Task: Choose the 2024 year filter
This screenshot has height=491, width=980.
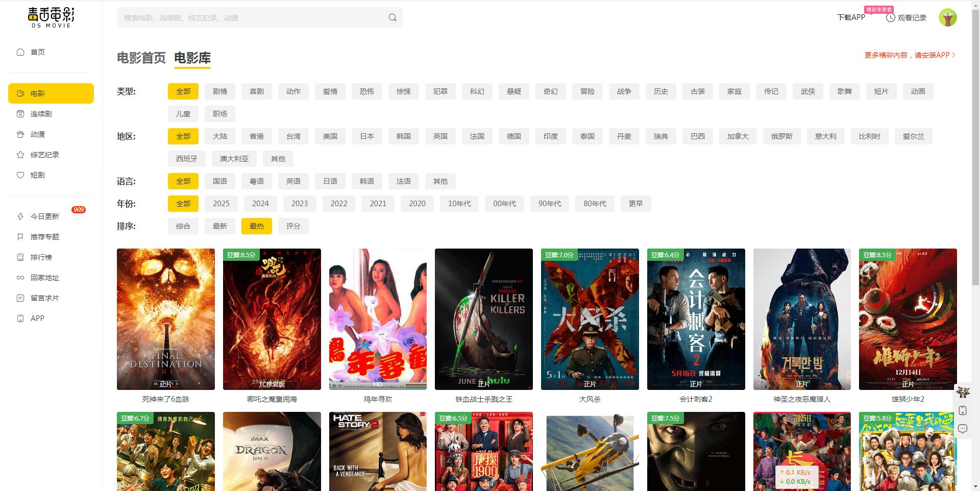Action: (260, 204)
